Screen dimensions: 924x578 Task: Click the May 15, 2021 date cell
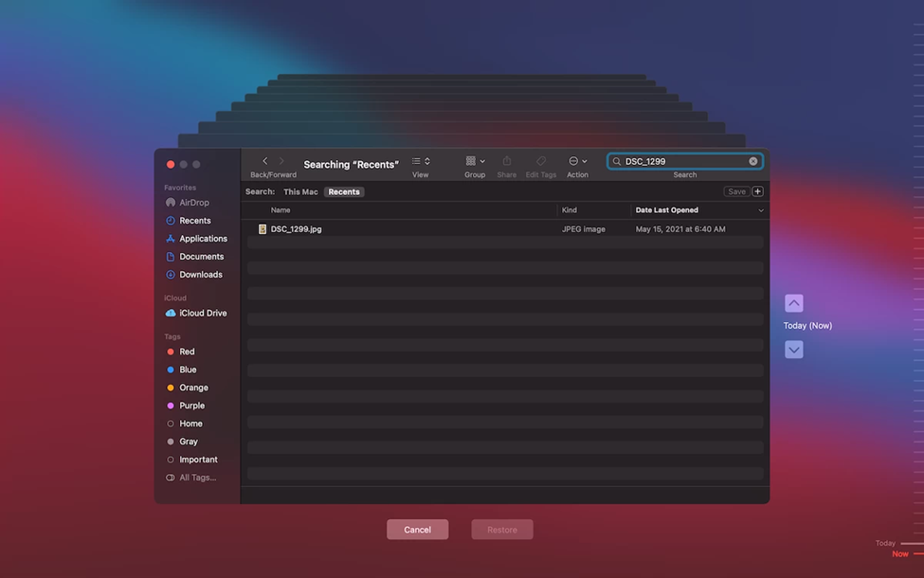pyautogui.click(x=680, y=229)
